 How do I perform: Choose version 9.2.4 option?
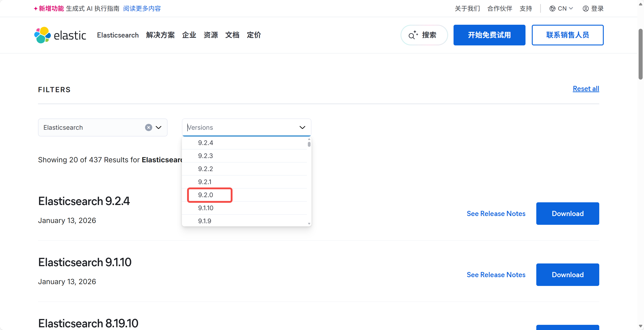point(206,143)
